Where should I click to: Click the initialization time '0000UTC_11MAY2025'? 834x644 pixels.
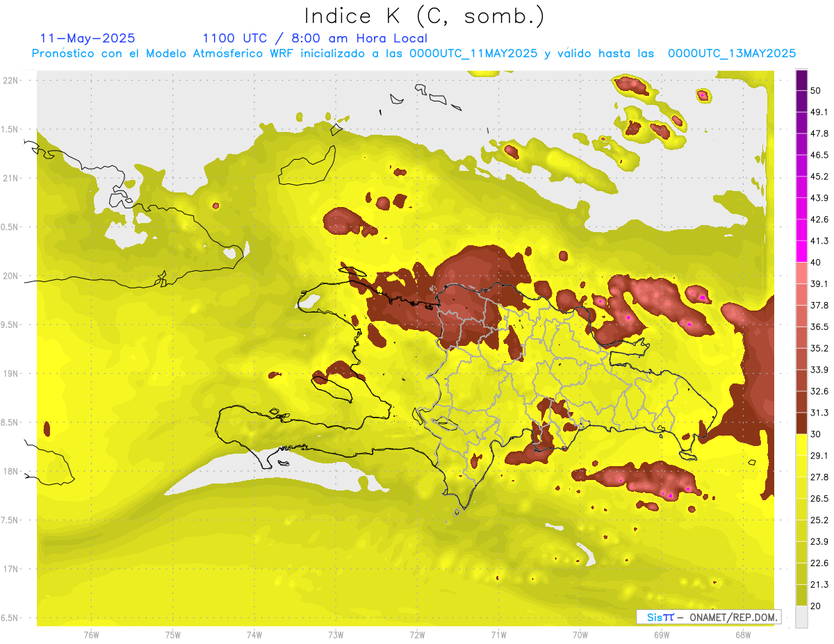coord(473,53)
